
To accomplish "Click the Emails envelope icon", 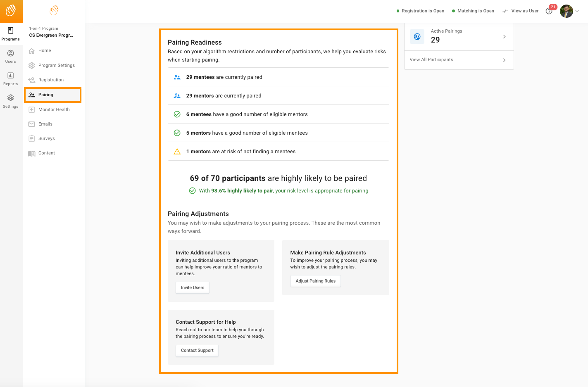I will click(32, 124).
